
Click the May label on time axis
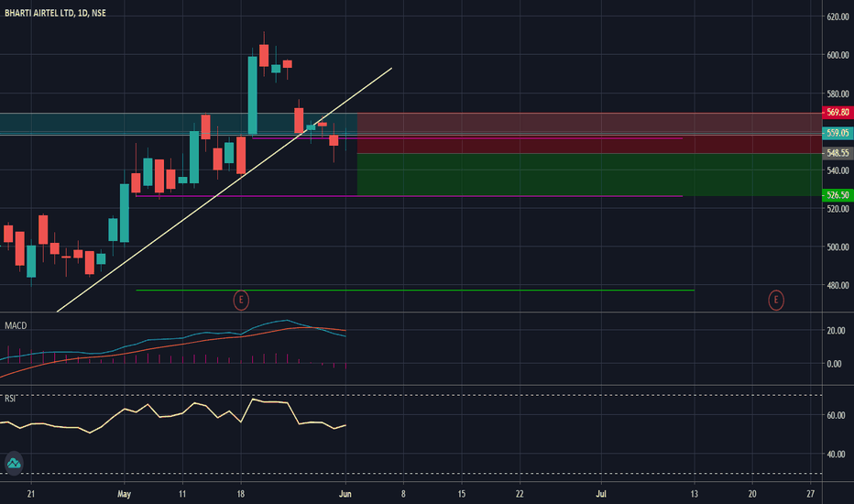click(125, 494)
